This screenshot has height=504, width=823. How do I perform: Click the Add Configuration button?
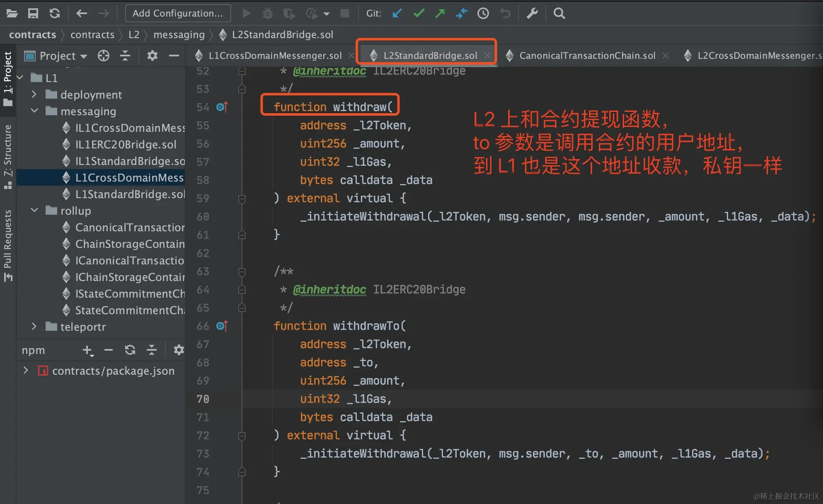[178, 13]
